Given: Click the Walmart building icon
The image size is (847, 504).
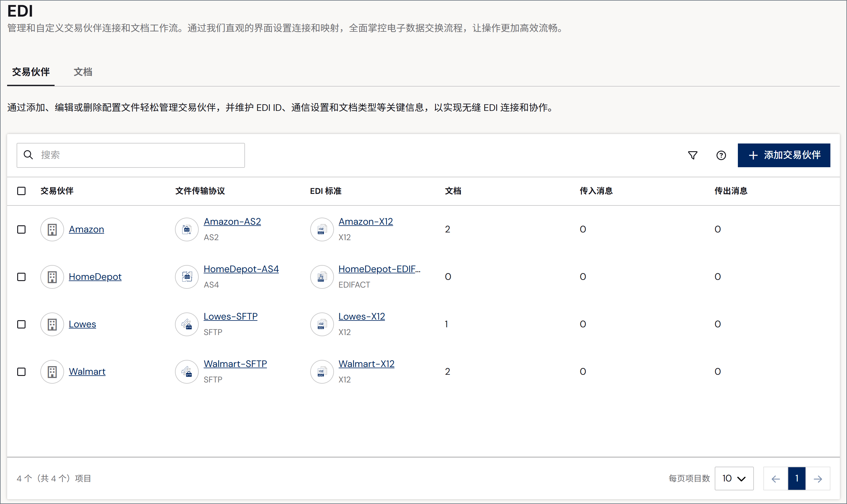Looking at the screenshot, I should 52,371.
